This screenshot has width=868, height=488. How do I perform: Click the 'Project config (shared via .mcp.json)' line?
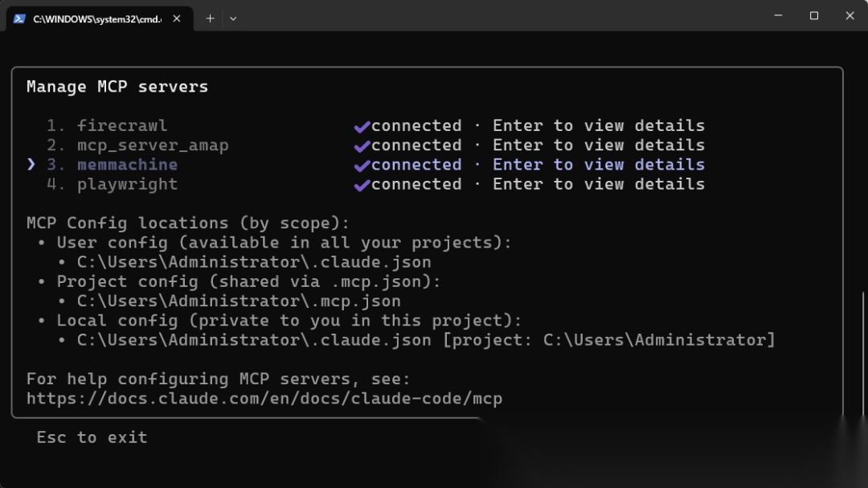[x=248, y=281]
